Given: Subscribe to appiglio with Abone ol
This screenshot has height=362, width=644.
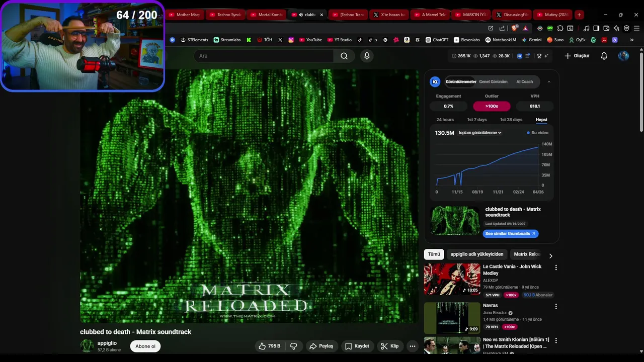Looking at the screenshot, I should click(x=145, y=346).
